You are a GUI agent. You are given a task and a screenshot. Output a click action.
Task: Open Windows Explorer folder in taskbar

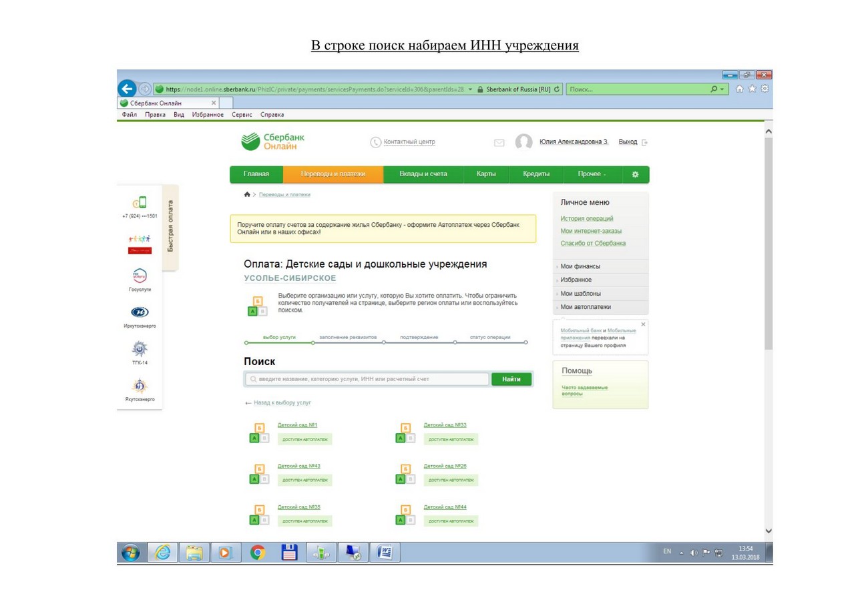pyautogui.click(x=194, y=553)
